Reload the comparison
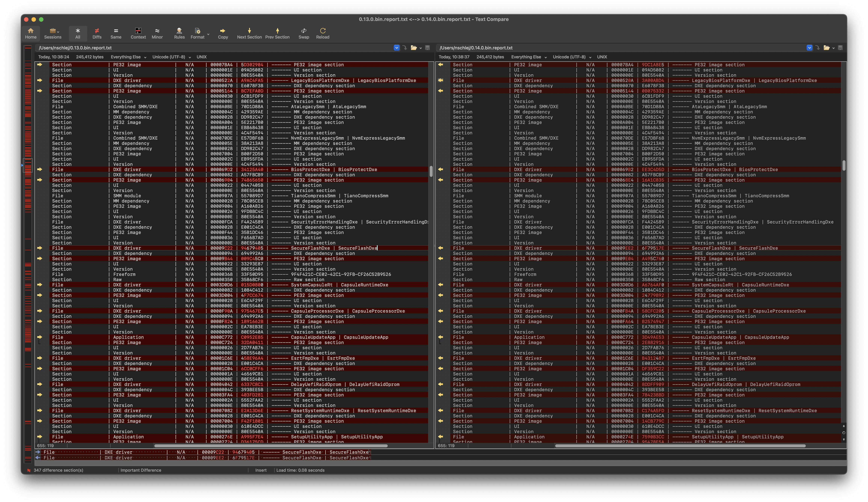868x502 pixels. [323, 33]
